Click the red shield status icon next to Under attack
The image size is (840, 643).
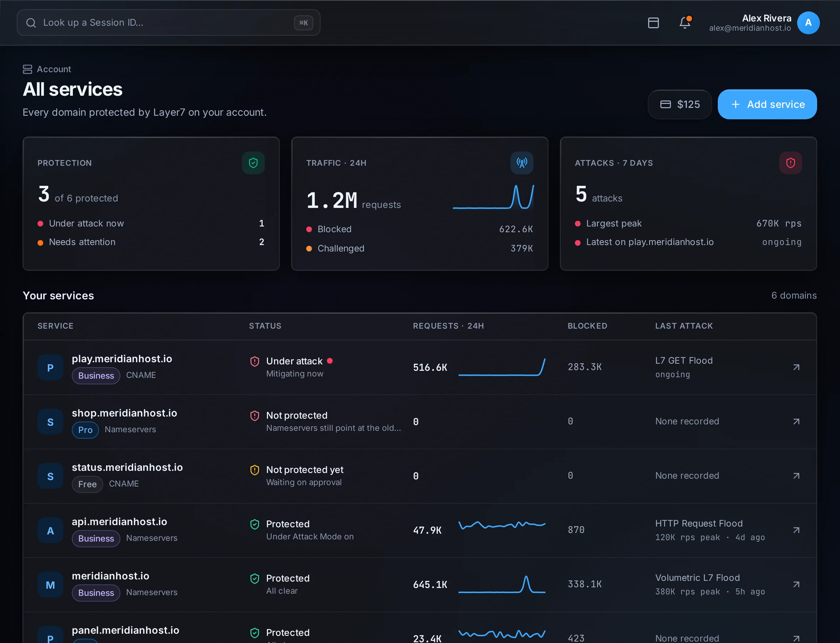(x=255, y=361)
